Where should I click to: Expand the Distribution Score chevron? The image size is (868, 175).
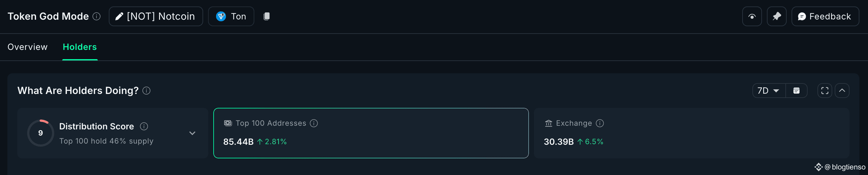point(192,133)
